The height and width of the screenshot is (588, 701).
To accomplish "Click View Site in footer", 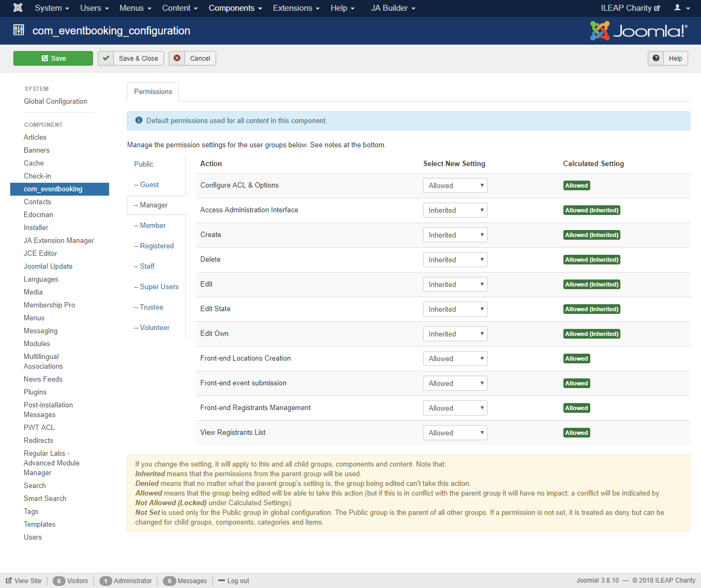I will pos(24,580).
